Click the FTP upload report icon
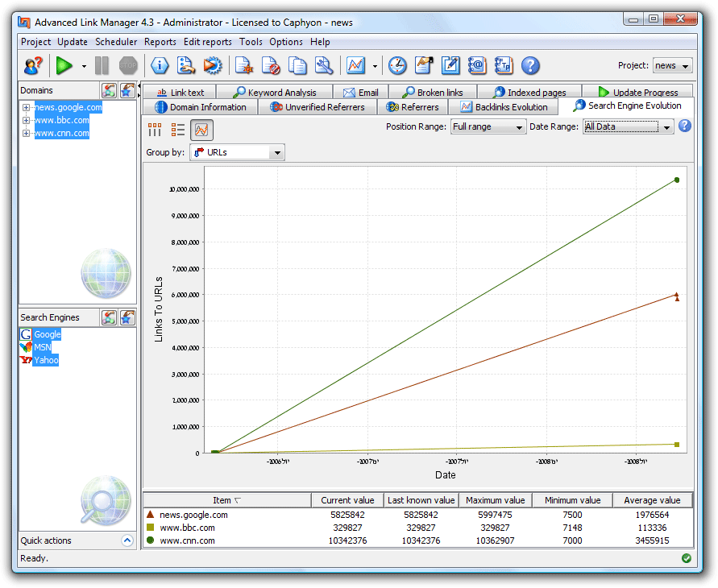The height and width of the screenshot is (588, 718). 504,65
